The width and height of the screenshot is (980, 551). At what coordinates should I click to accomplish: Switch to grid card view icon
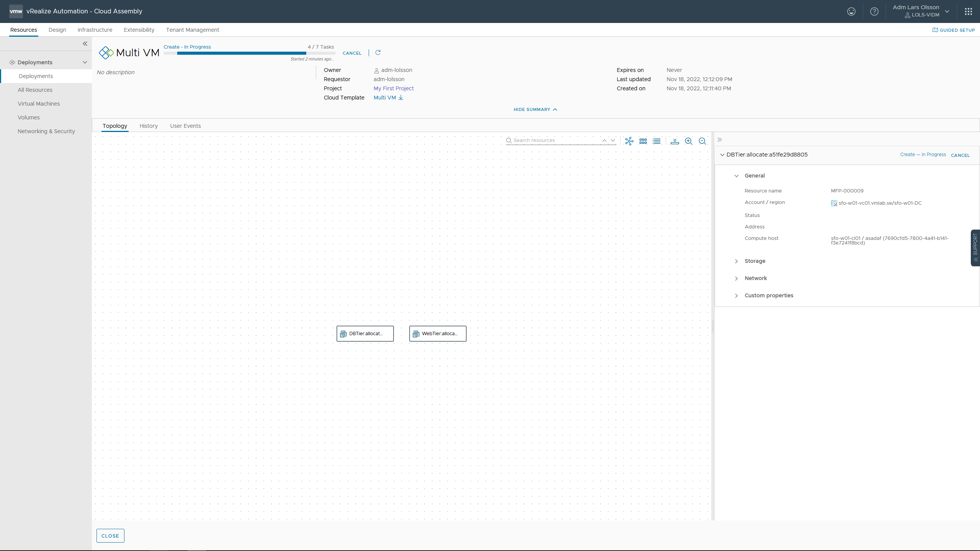pos(643,141)
